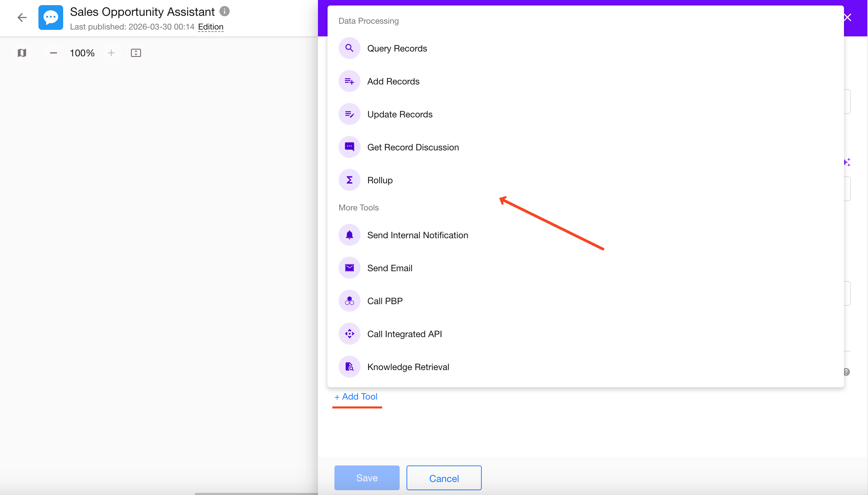Choose Call Integrated API tool

pos(585,334)
